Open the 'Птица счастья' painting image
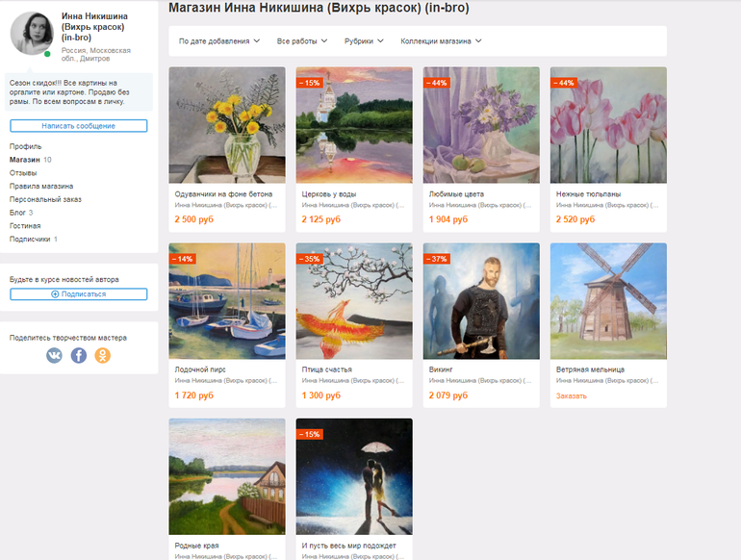 (x=354, y=300)
